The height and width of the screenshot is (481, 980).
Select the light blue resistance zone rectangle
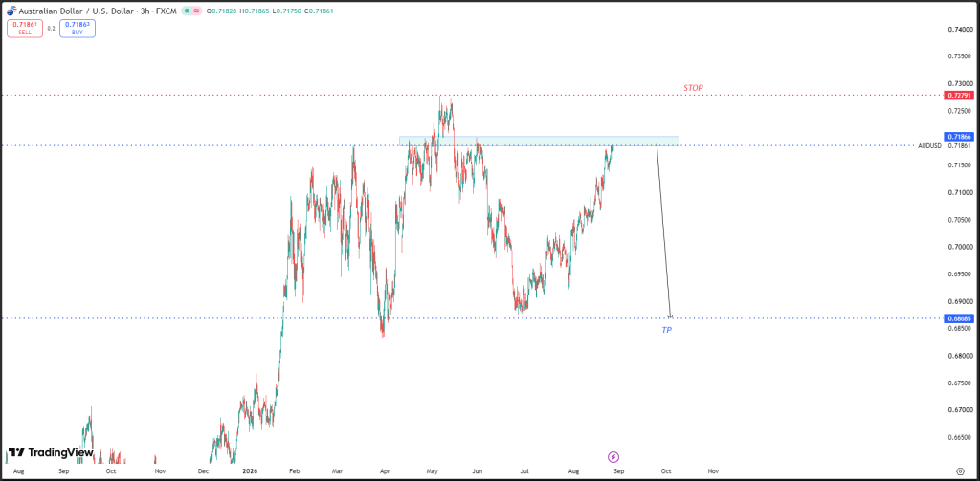point(539,142)
